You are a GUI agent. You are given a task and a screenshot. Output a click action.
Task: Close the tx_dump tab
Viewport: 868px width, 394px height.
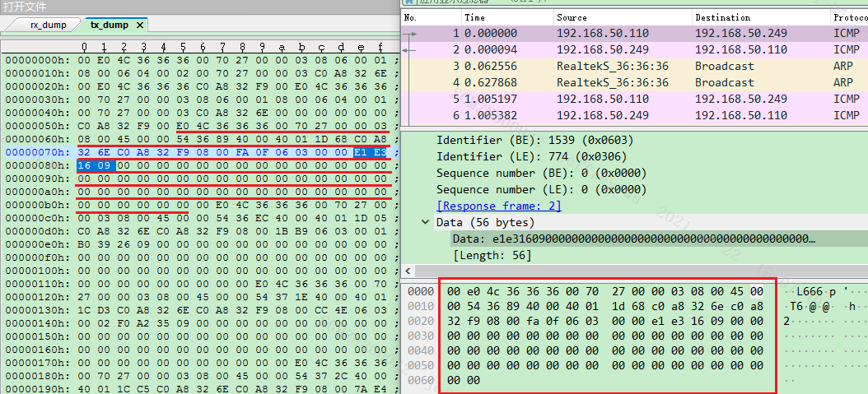coord(140,25)
